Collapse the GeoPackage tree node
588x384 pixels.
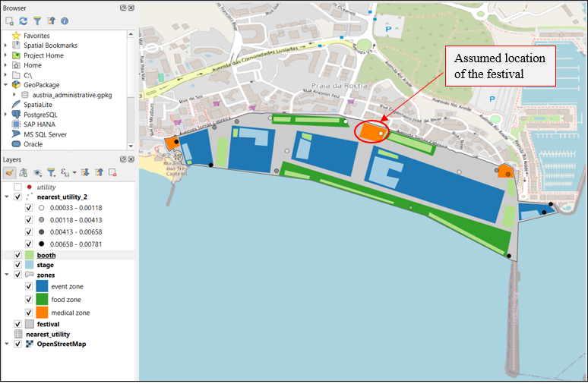[6, 85]
